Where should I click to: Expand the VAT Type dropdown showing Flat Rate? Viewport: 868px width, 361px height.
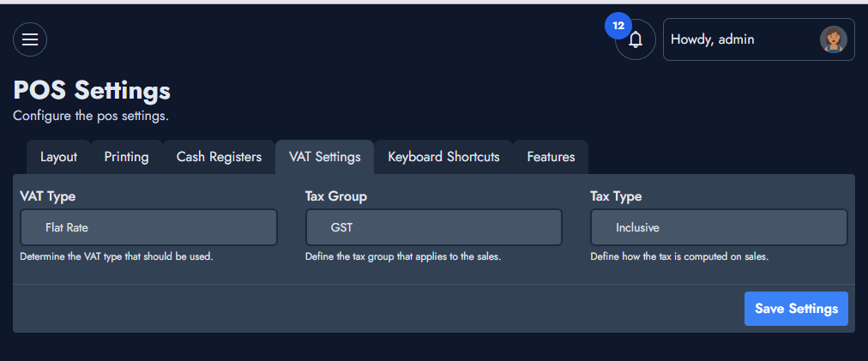148,227
